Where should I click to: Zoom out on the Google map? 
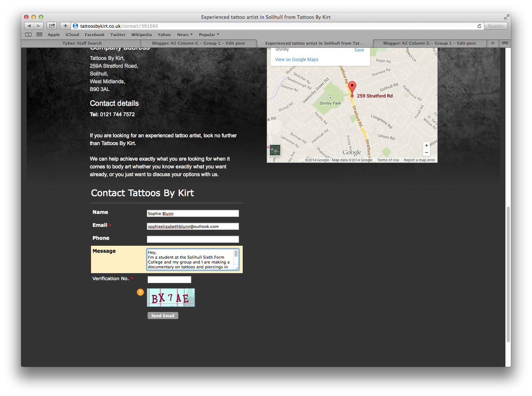427,152
